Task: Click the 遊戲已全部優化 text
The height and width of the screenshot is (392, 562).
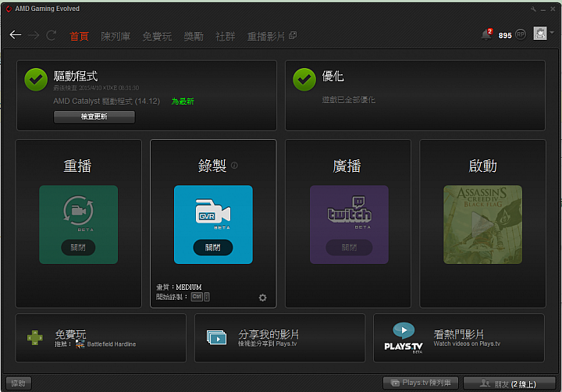Action: [x=348, y=100]
